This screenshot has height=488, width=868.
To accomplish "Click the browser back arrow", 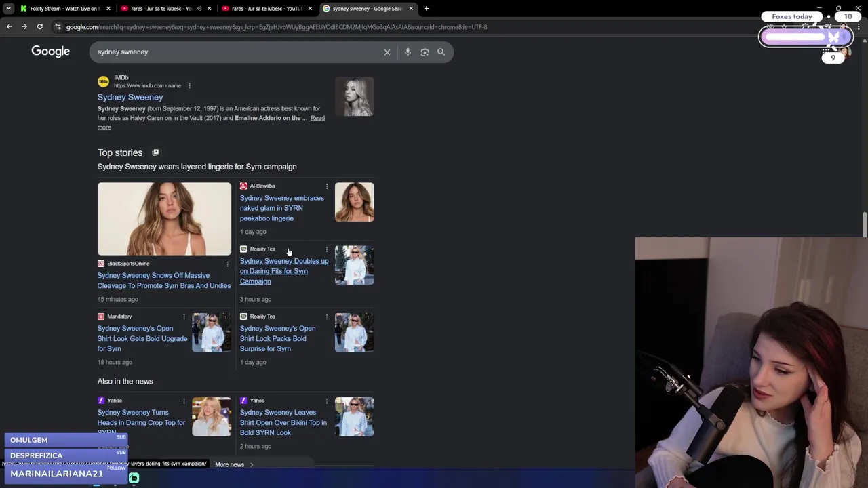I will click(9, 26).
